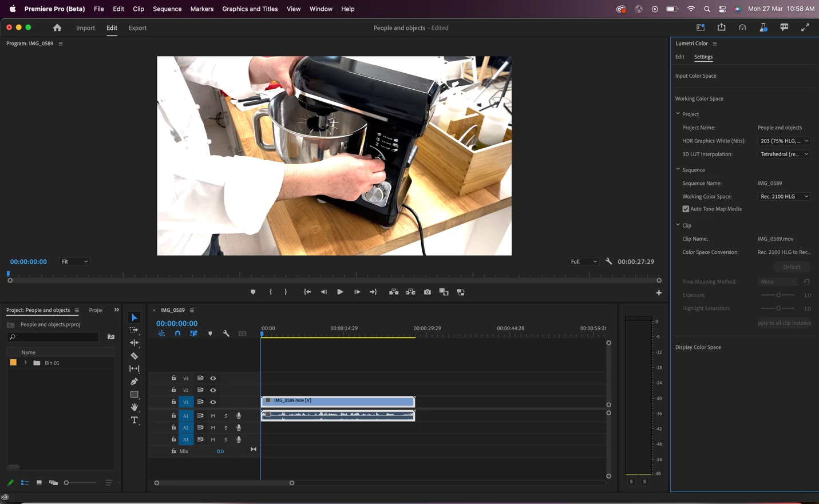Toggle Snap in timeline
Screen dimensions: 819x504
pyautogui.click(x=177, y=334)
